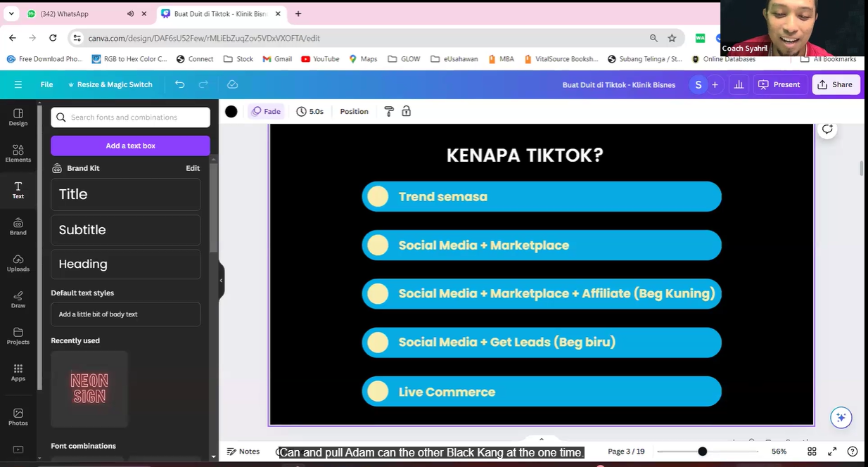Open the Apps sidebar panel
868x467 pixels.
tap(18, 373)
